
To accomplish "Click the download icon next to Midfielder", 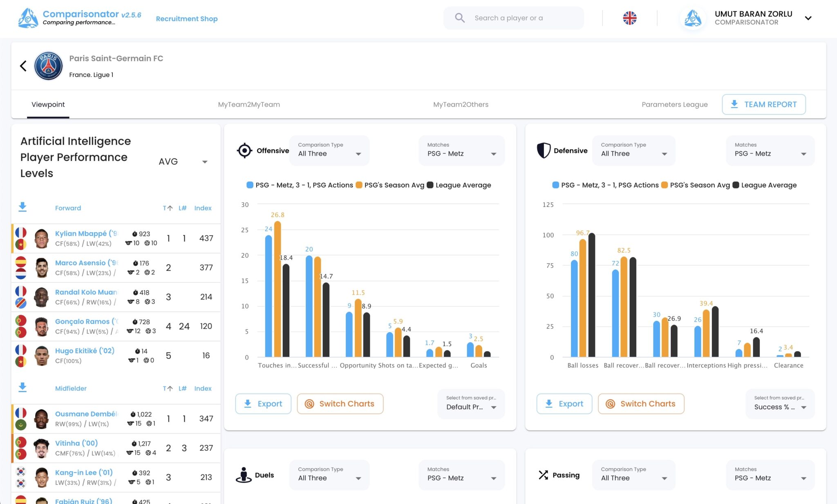I will tap(23, 388).
